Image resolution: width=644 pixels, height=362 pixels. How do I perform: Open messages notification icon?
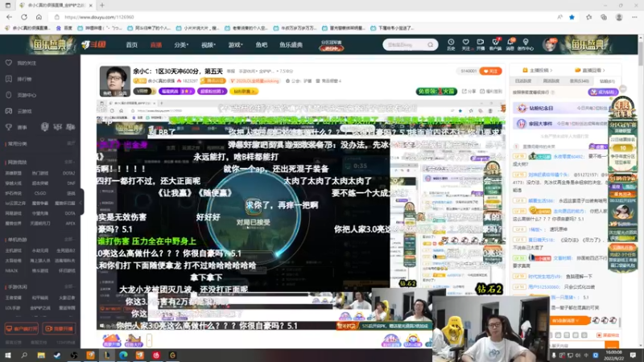point(510,44)
